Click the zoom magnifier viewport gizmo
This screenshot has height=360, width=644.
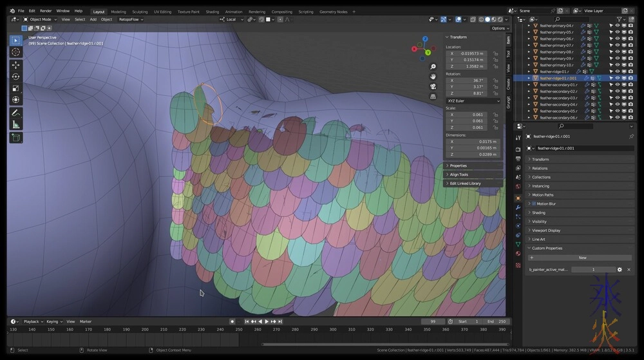tap(433, 67)
